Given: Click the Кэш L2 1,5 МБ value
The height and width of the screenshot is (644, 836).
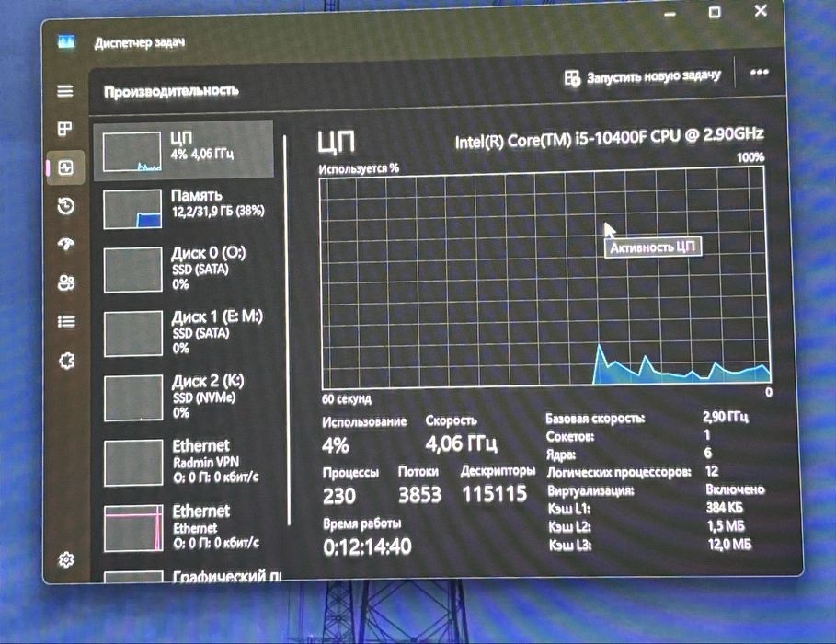Looking at the screenshot, I should click(x=726, y=526).
